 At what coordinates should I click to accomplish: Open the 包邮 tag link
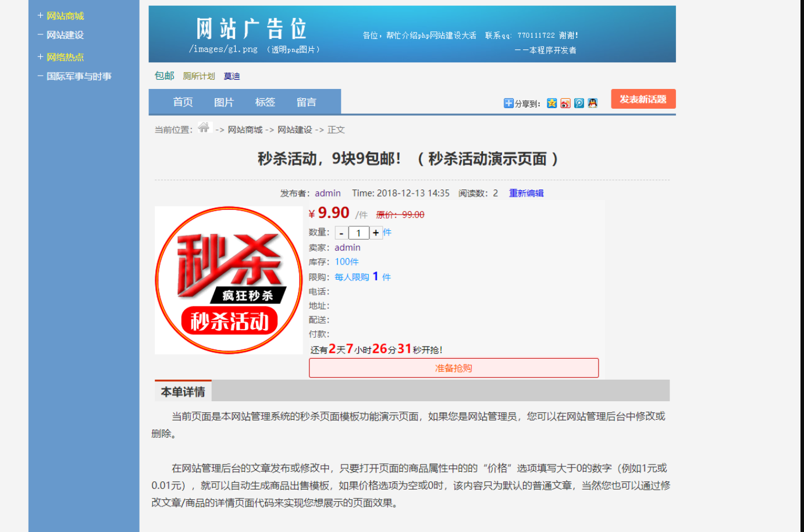point(164,76)
